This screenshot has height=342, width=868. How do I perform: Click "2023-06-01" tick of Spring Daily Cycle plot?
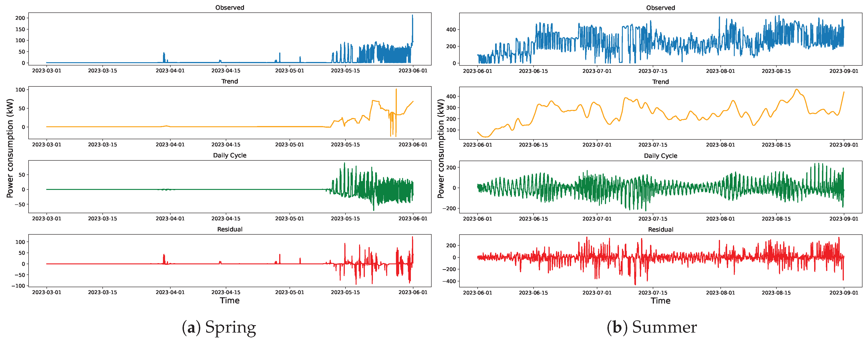[413, 218]
